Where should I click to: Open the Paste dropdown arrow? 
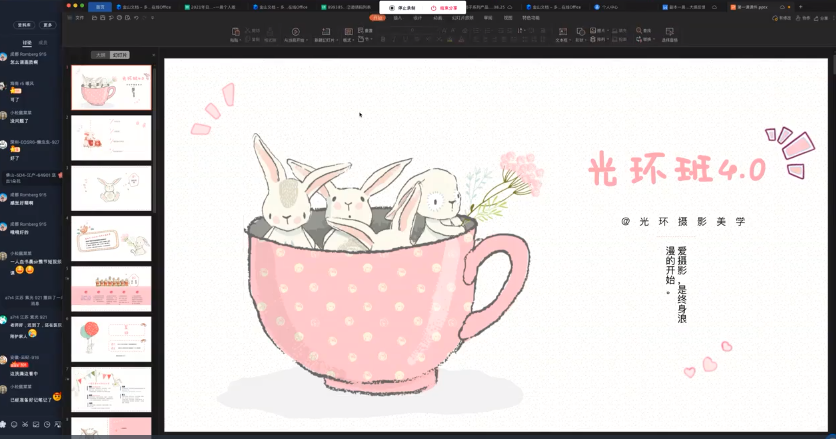coord(240,40)
